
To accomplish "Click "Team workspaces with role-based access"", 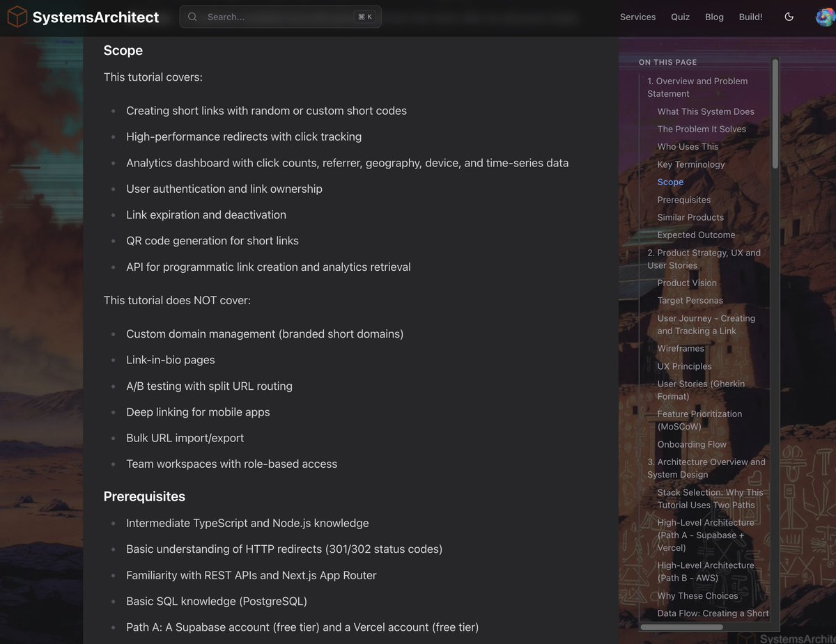I will tap(231, 464).
